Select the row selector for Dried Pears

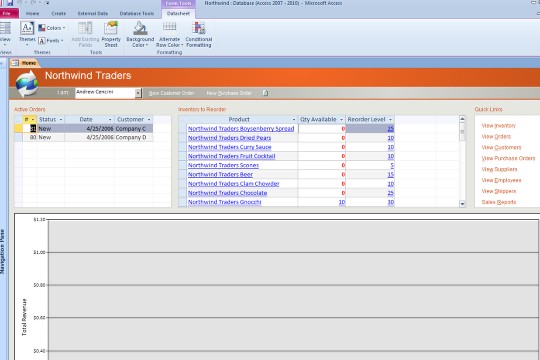pos(183,138)
